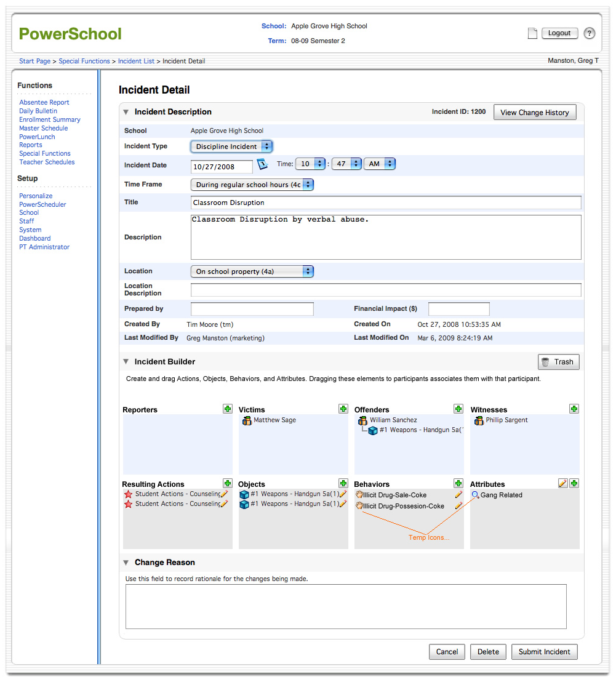The width and height of the screenshot is (616, 682).
Task: Open PowerScheduler in the Setup sidebar
Action: click(42, 204)
